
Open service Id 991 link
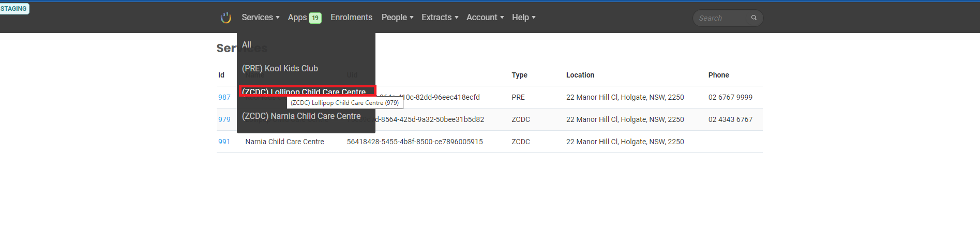(x=224, y=142)
